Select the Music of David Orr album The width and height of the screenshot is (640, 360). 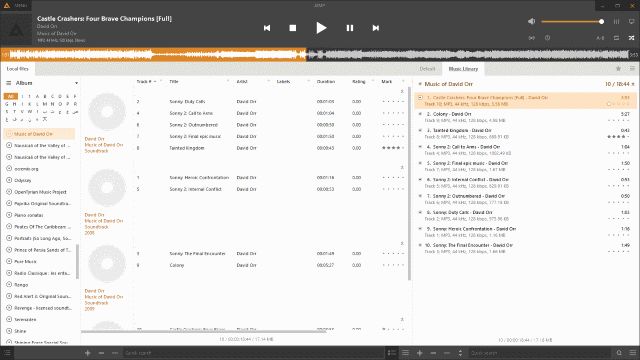point(39,134)
